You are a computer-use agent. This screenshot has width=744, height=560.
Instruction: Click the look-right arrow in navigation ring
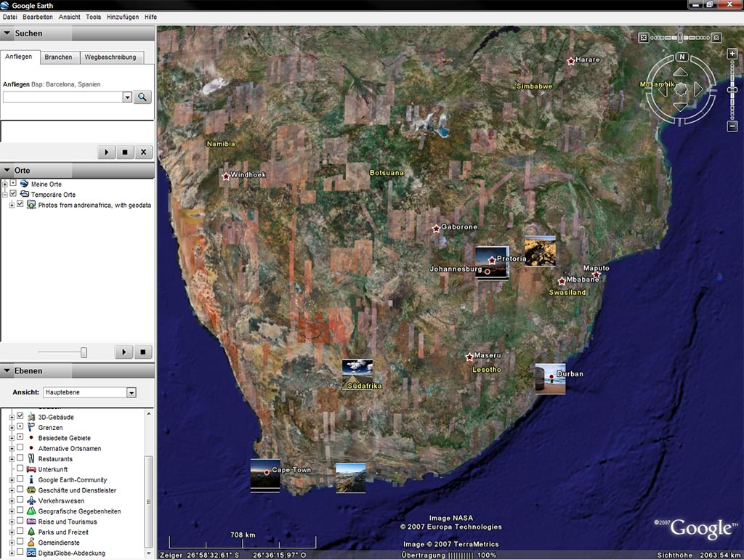point(698,89)
